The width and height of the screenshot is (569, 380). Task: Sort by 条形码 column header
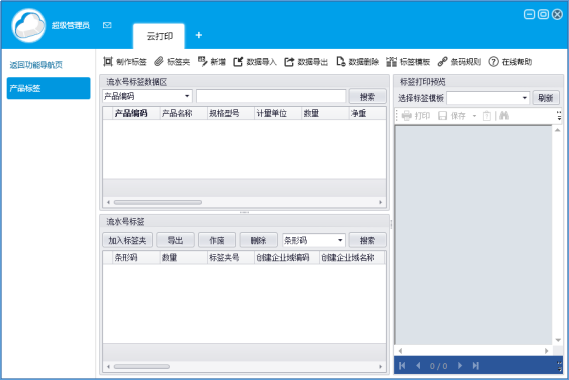(136, 258)
